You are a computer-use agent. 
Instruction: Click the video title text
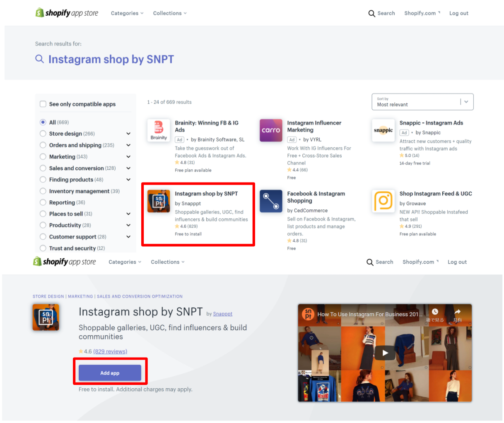tap(370, 314)
